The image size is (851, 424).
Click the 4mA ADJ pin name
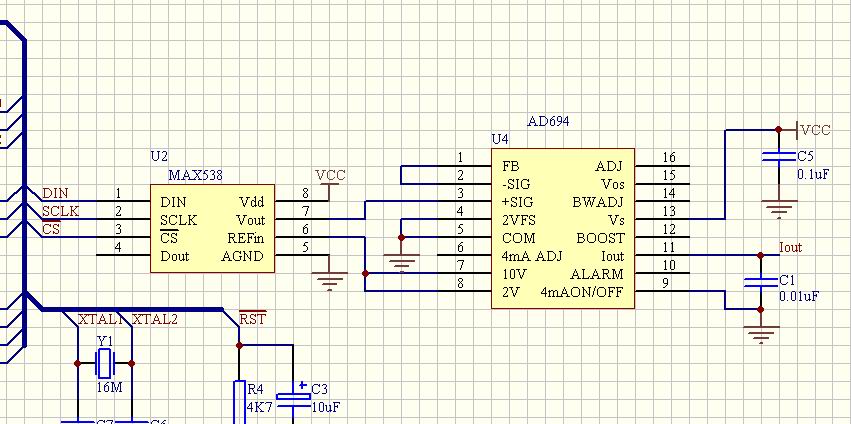click(x=532, y=256)
